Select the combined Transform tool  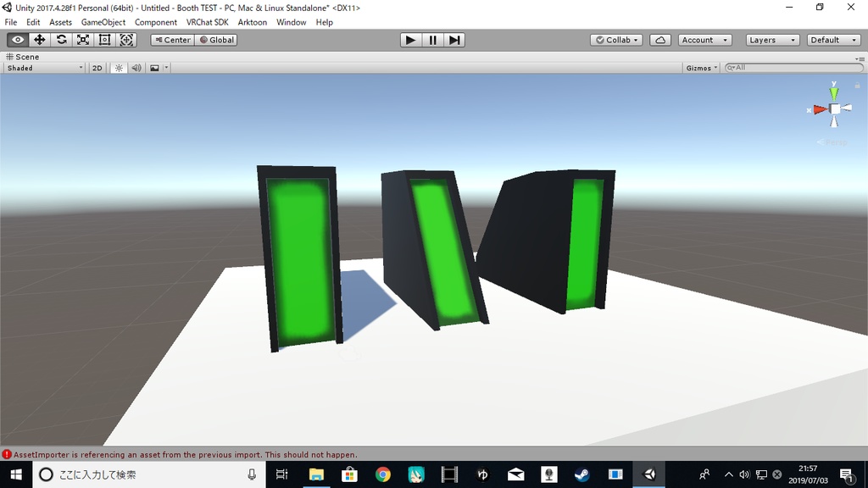[x=126, y=40]
